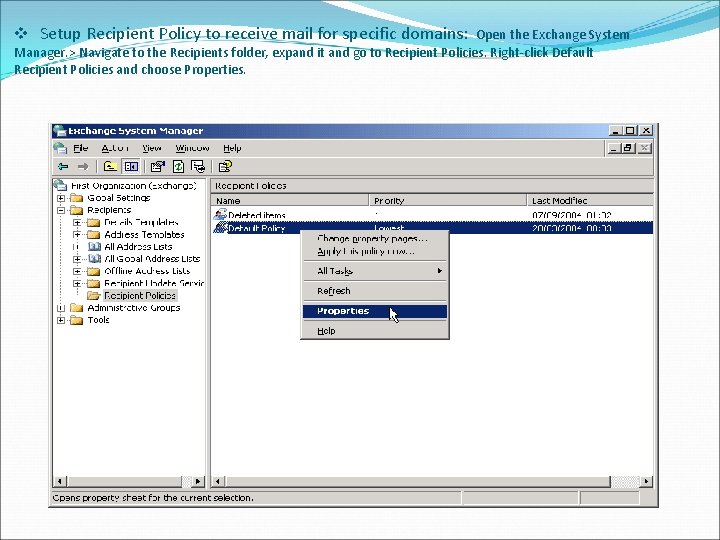This screenshot has height=540, width=720.
Task: Expand the Address Templates node
Action: (x=77, y=235)
